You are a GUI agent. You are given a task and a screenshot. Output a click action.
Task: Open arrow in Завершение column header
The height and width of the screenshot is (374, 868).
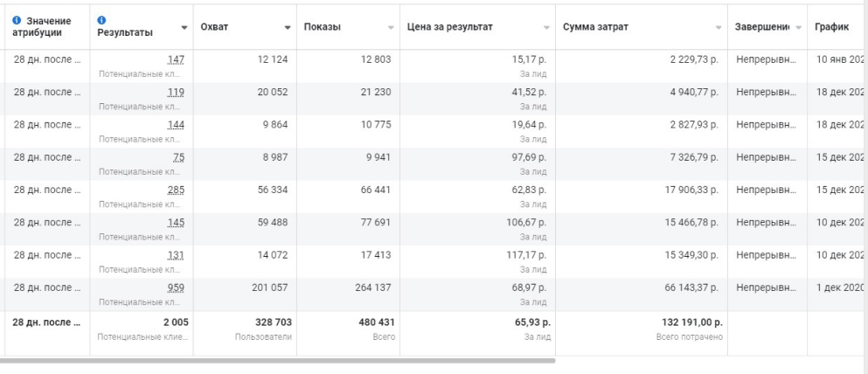[x=797, y=28]
